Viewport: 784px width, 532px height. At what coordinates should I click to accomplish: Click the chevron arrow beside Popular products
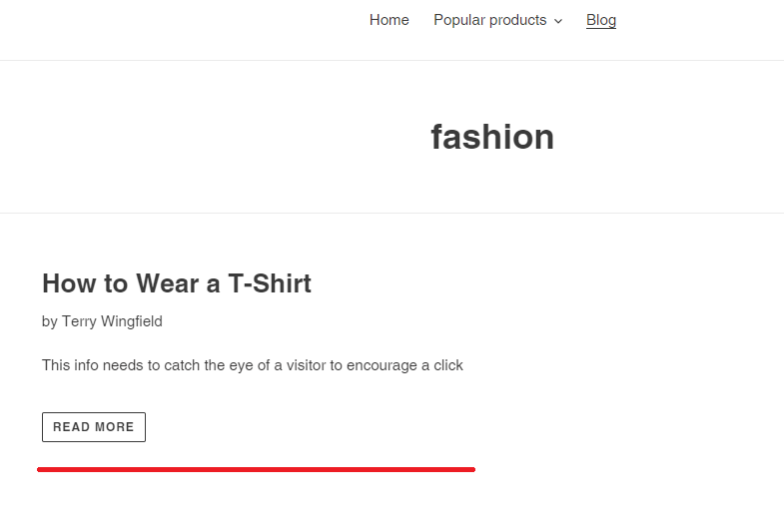558,21
